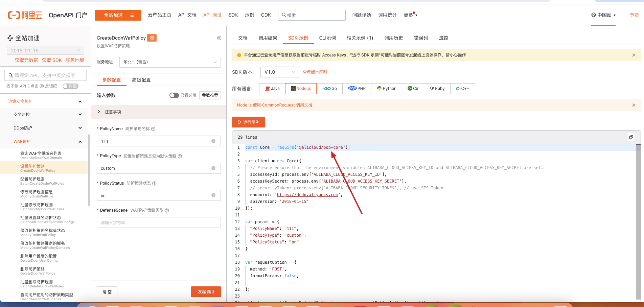
Task: Select 查询WAF全量域名列表 in the API list
Action: 44,155
